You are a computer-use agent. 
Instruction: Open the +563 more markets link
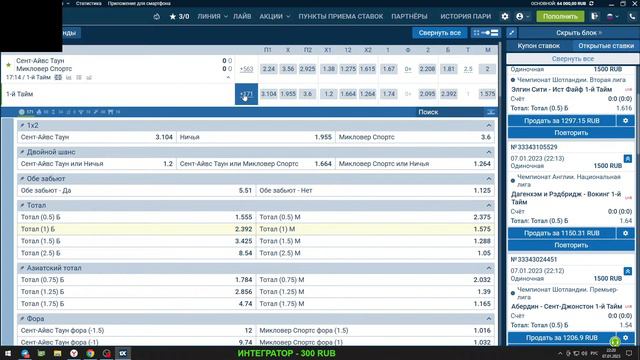[246, 69]
